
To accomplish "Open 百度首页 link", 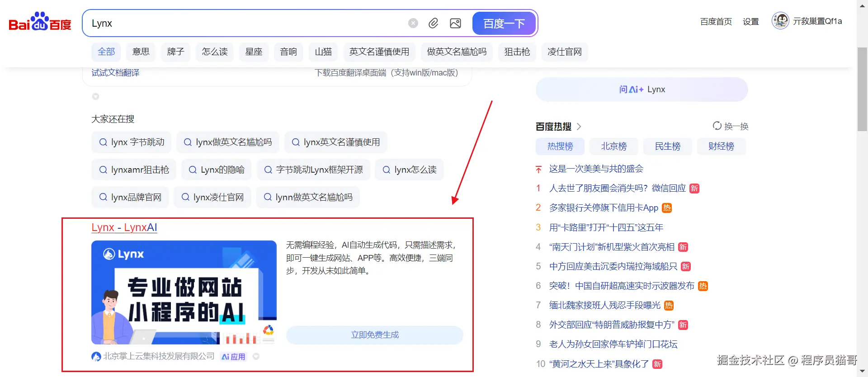I will click(716, 22).
